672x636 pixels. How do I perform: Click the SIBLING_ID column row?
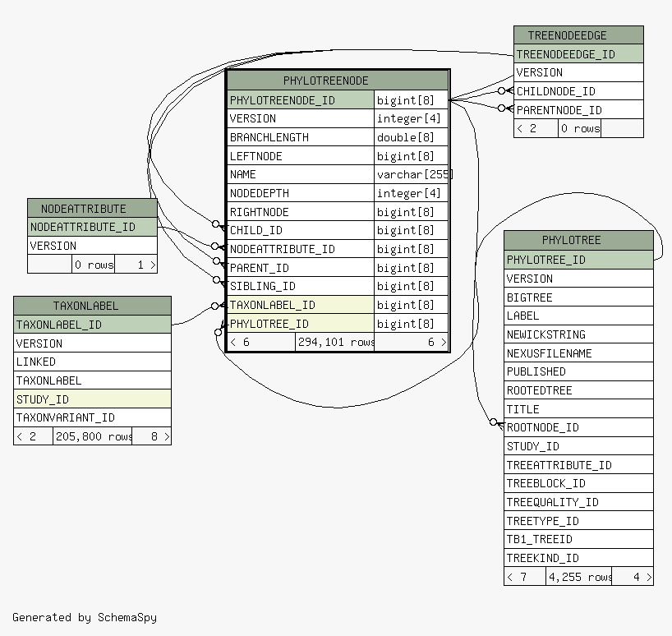pyautogui.click(x=301, y=286)
